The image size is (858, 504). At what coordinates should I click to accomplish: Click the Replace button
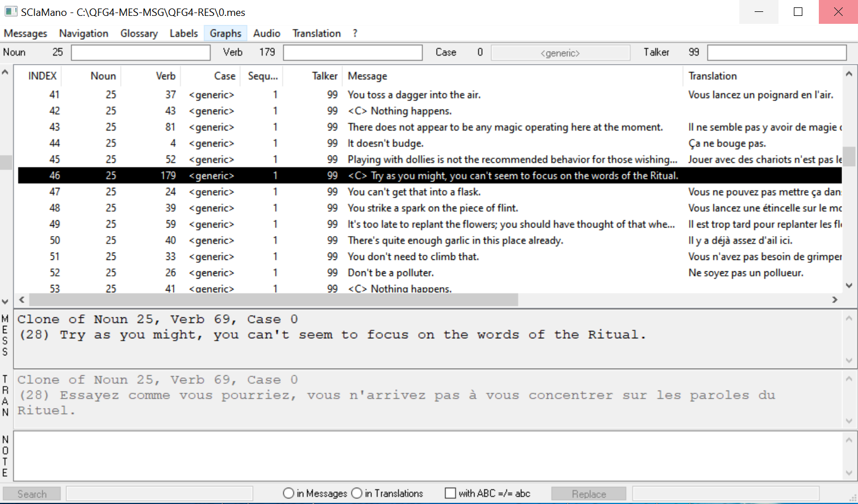tap(589, 494)
